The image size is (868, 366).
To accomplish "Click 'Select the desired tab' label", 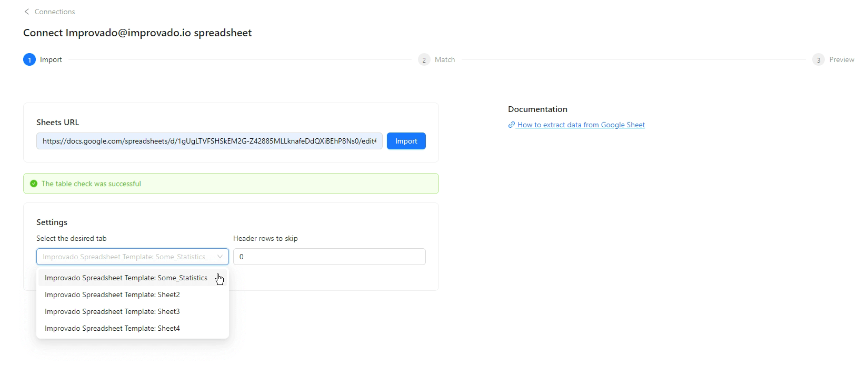I will tap(72, 238).
